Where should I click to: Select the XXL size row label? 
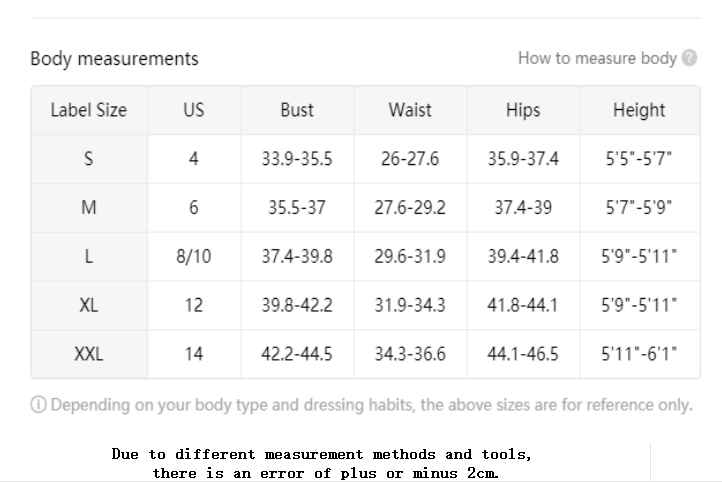(88, 354)
